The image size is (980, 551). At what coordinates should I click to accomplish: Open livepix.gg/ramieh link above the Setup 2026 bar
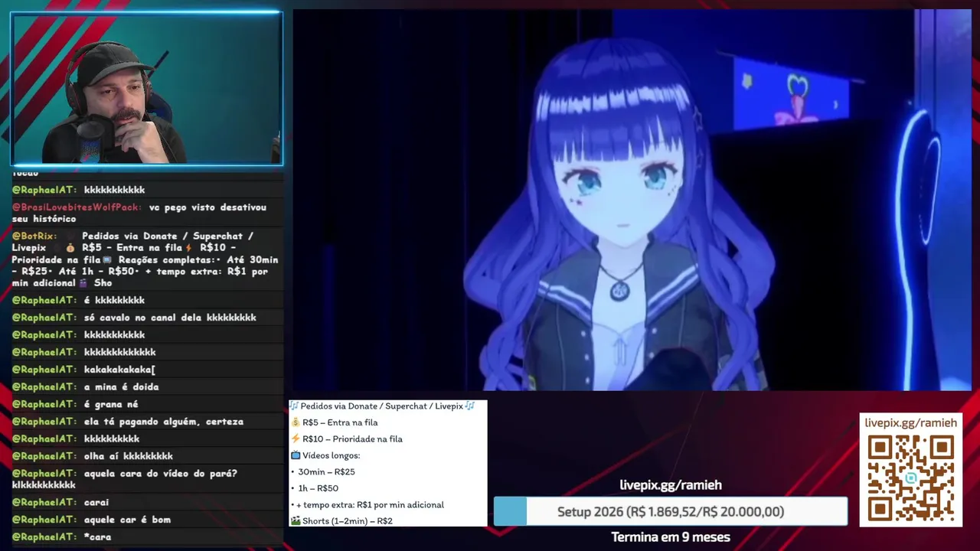[671, 485]
